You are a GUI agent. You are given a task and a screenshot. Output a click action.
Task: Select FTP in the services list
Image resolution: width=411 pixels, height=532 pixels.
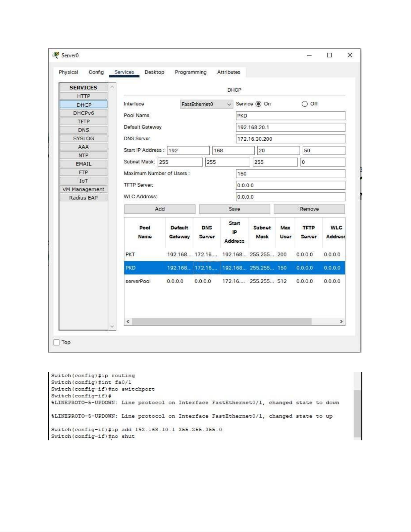click(84, 172)
